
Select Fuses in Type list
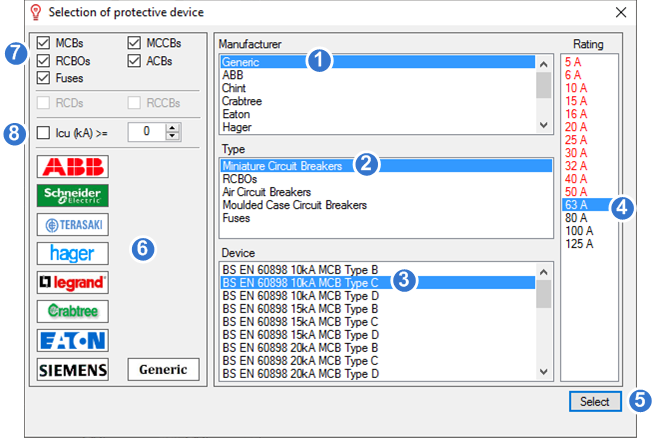point(386,218)
